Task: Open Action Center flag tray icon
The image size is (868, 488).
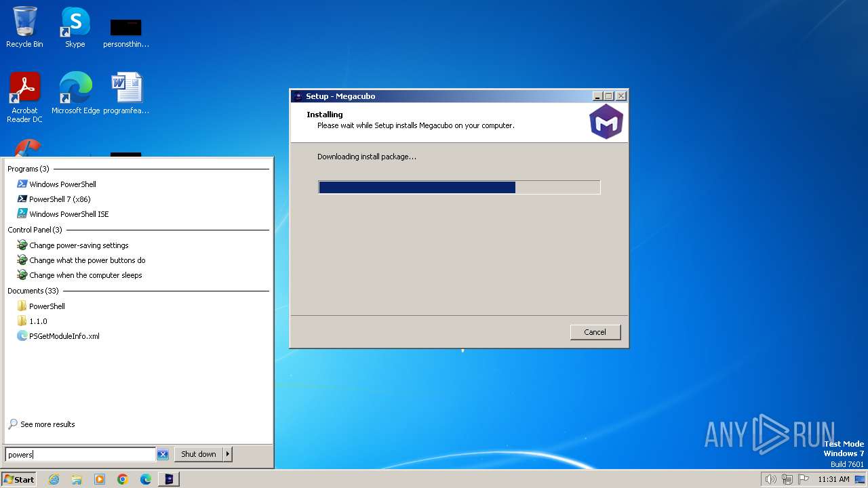Action: (x=804, y=479)
